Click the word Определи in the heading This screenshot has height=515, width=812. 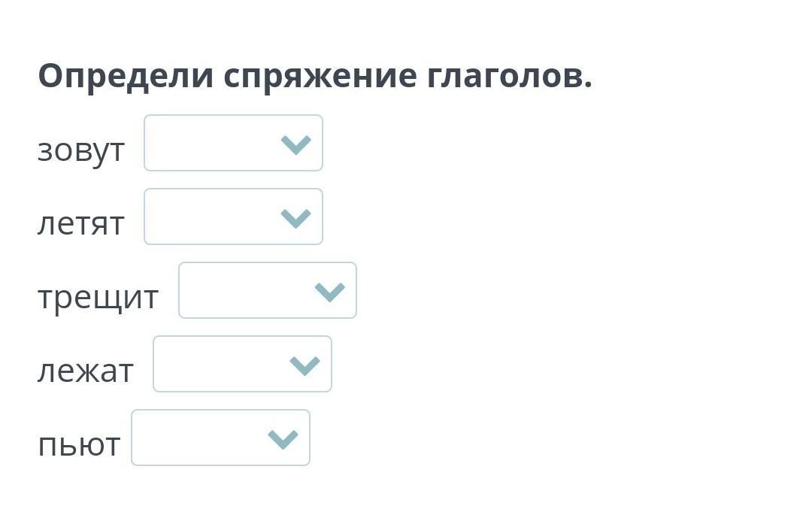pyautogui.click(x=126, y=76)
